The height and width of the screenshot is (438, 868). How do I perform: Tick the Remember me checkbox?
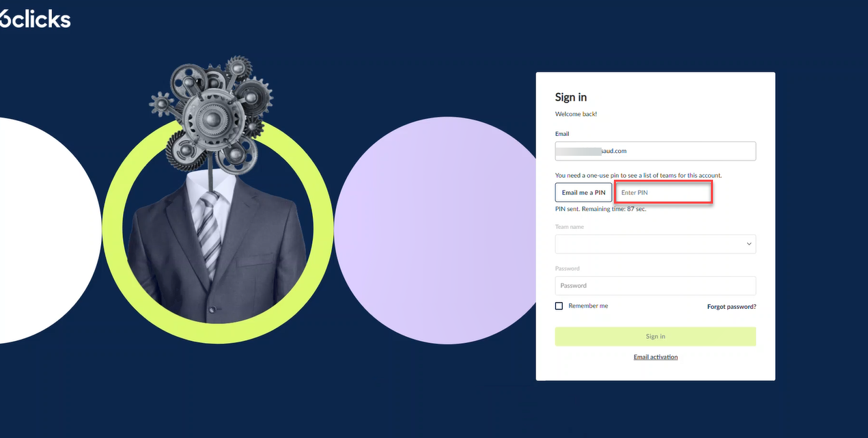pos(559,306)
